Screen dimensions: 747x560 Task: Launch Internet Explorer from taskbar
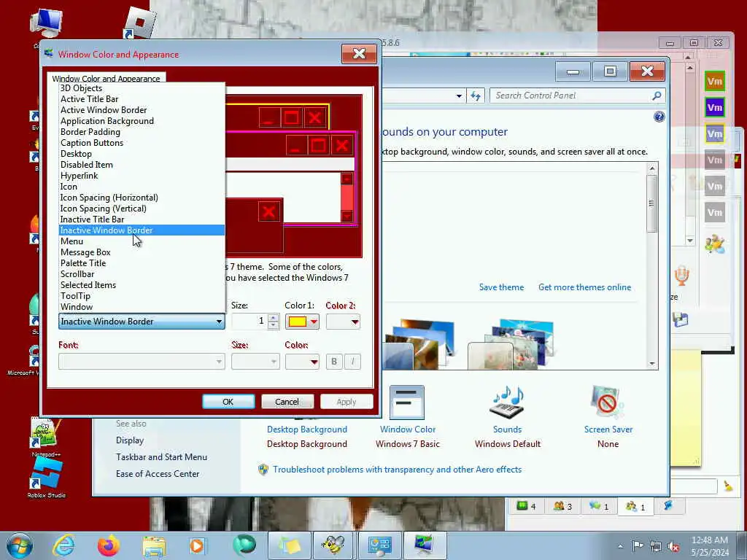[64, 545]
